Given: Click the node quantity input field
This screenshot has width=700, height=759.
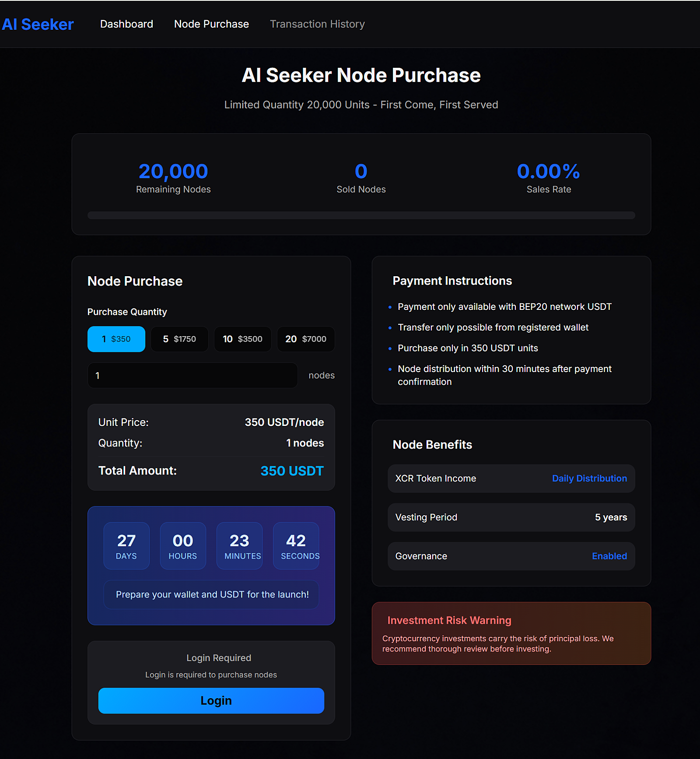Looking at the screenshot, I should pos(192,376).
